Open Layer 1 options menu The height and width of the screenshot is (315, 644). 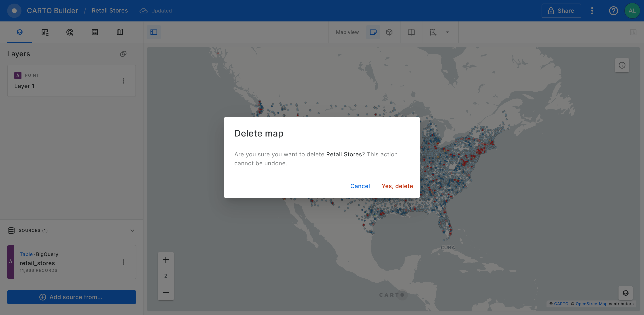123,81
